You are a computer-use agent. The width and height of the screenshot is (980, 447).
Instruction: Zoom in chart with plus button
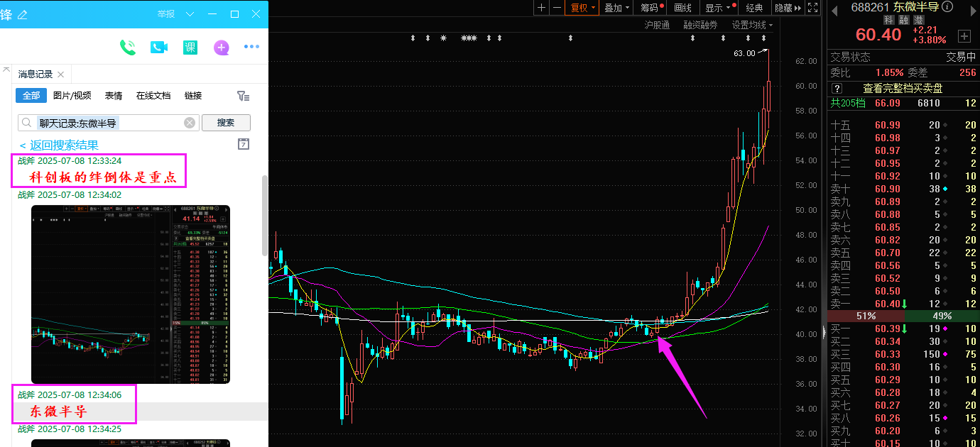click(x=541, y=7)
